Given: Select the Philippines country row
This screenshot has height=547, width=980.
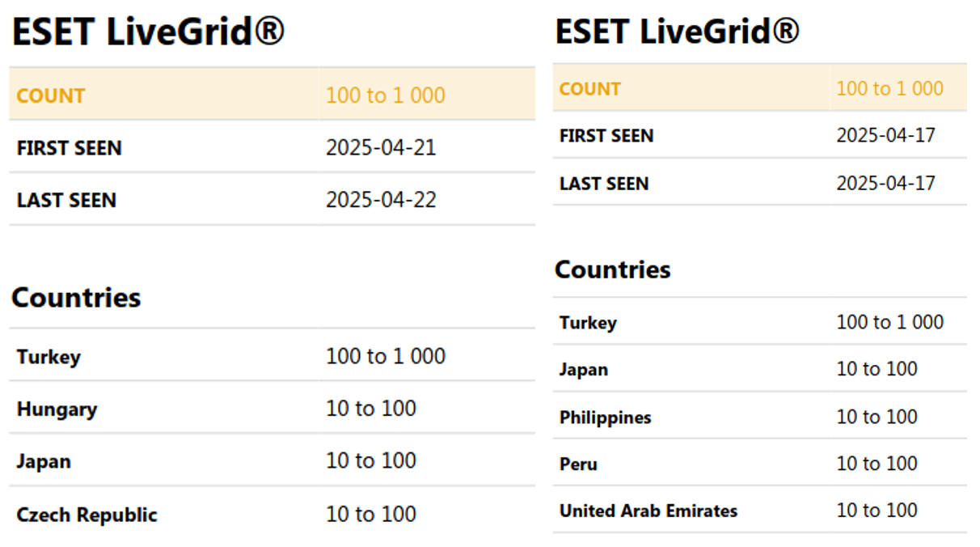Looking at the screenshot, I should click(x=759, y=417).
